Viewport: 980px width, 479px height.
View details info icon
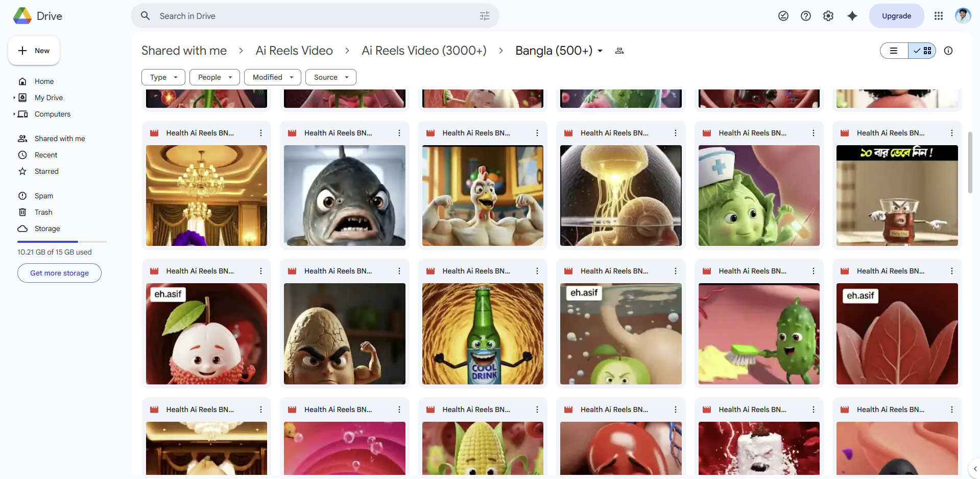948,51
